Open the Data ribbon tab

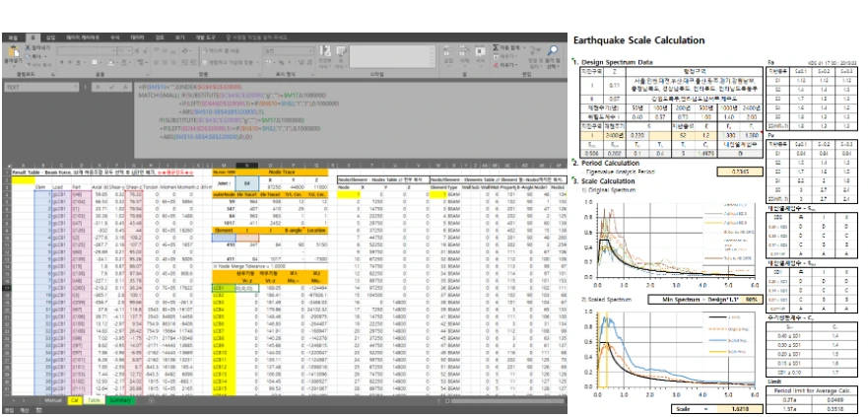pos(137,37)
